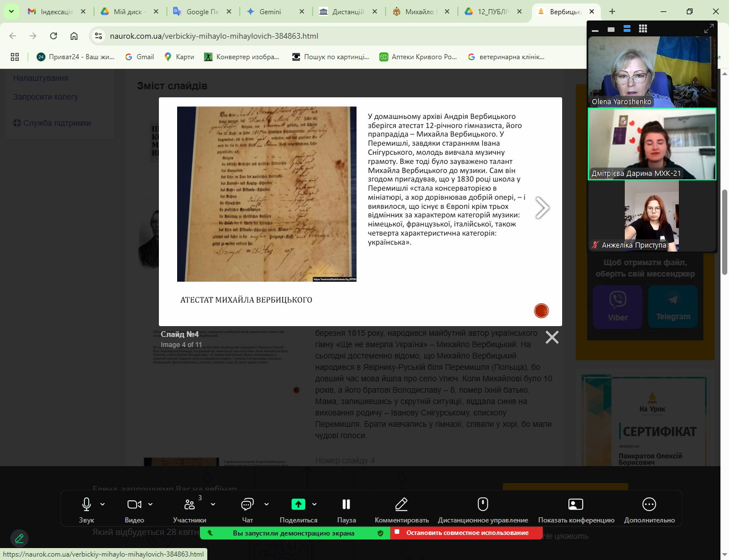Open video options arrow next to Видео

150,504
